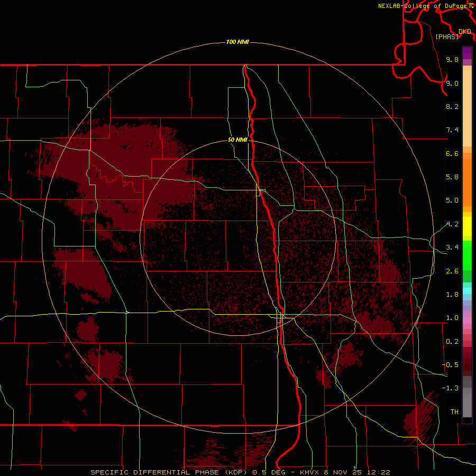
Task: Click the 8.2 value on the scale
Action: coord(452,106)
